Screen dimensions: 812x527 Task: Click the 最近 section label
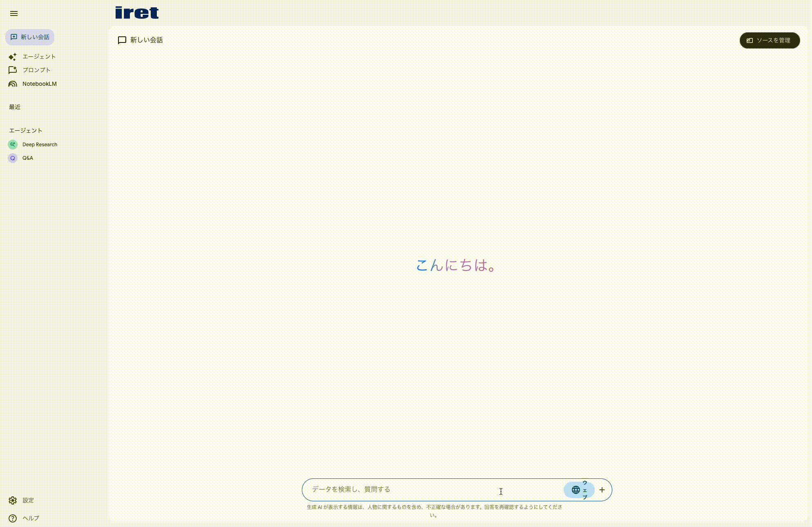coord(15,107)
